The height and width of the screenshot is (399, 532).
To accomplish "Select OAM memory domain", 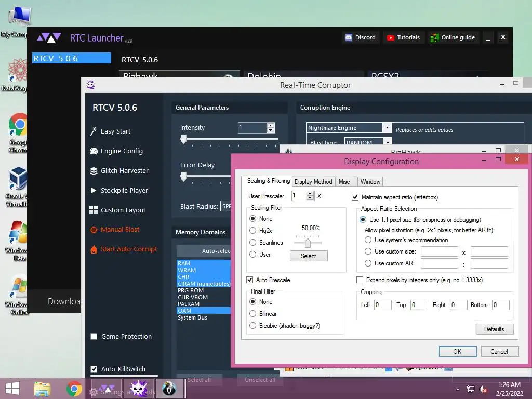I will 204,311.
